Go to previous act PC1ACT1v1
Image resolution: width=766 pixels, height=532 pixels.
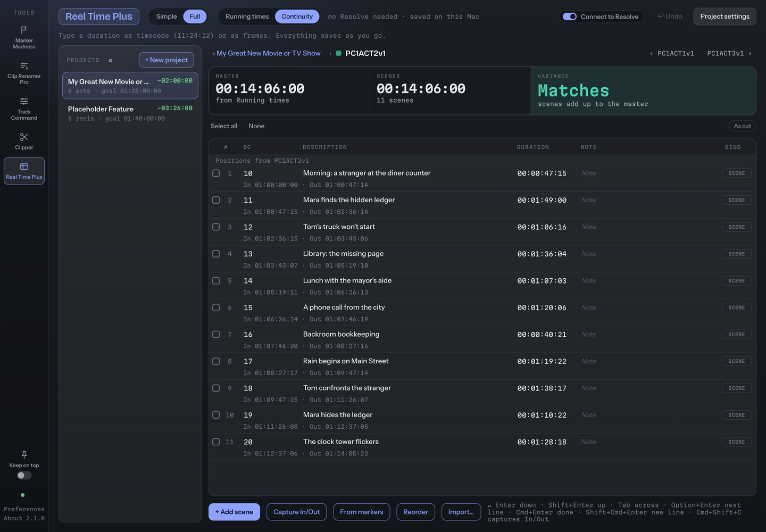click(672, 53)
